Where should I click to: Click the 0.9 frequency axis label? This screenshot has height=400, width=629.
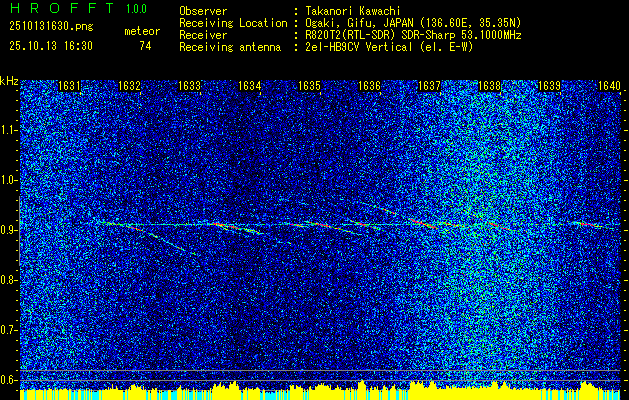point(9,230)
